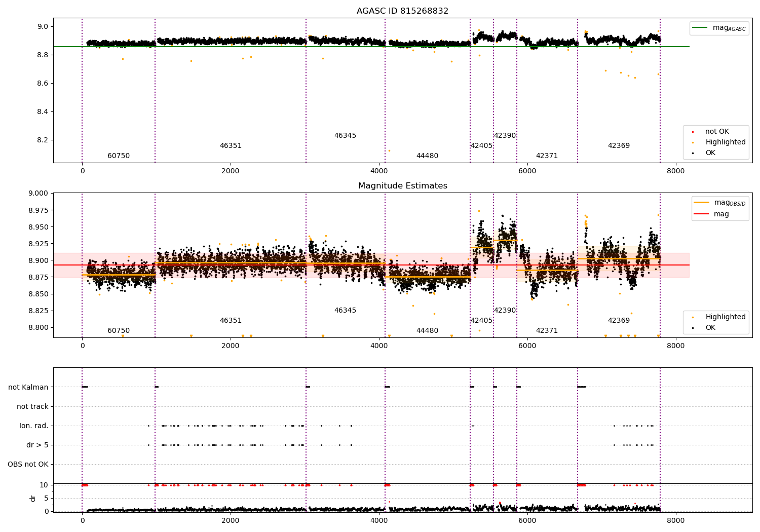Screen dimensions: 760x532
Task: Click OBSID label 42390 in the AGASC plot
Action: pos(505,136)
